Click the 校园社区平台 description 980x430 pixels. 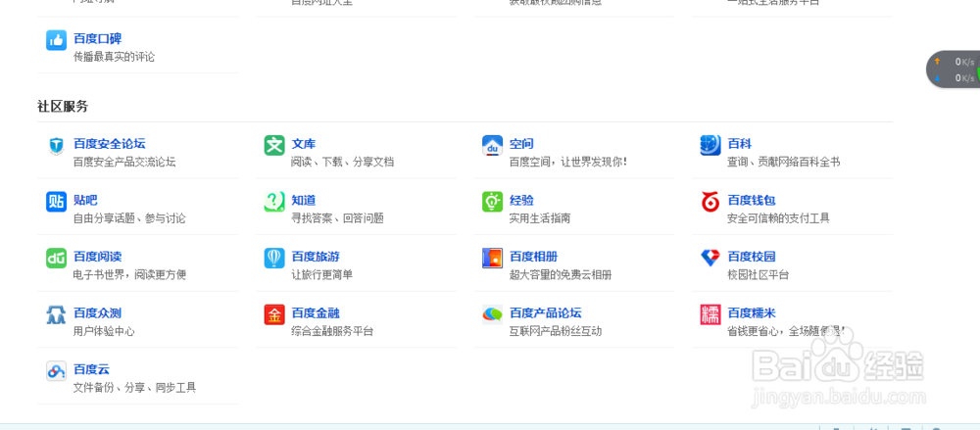[759, 274]
